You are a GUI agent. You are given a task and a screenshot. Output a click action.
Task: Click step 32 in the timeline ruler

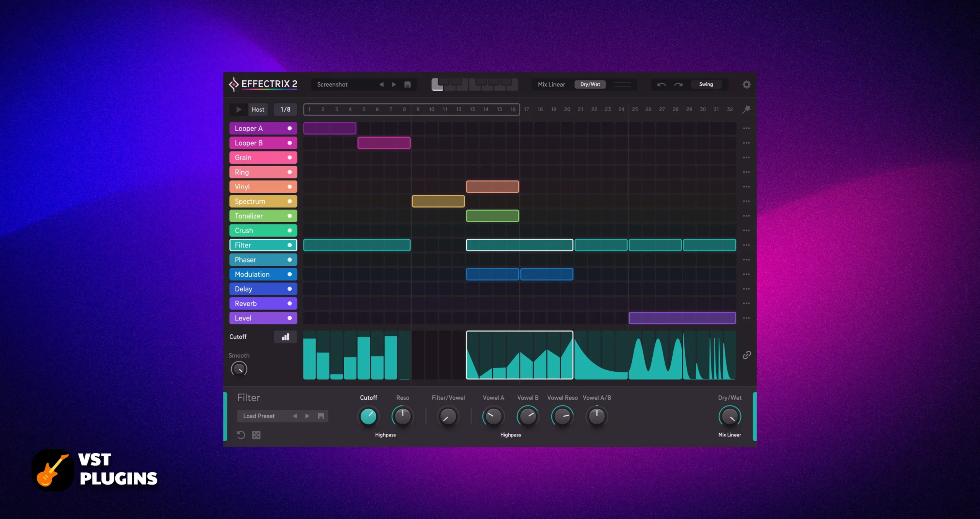point(730,109)
